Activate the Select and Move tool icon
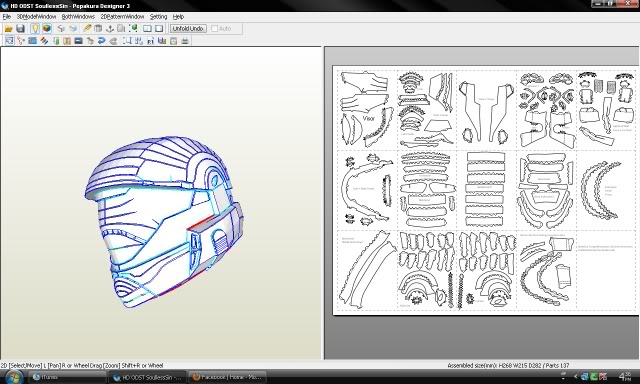Image resolution: width=640 pixels, height=384 pixels. (9, 40)
